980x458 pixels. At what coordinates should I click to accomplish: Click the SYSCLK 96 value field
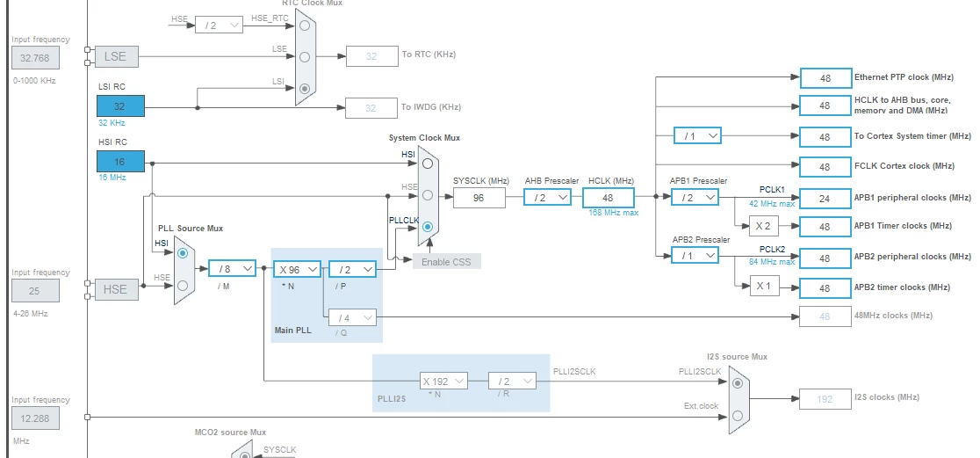click(479, 199)
